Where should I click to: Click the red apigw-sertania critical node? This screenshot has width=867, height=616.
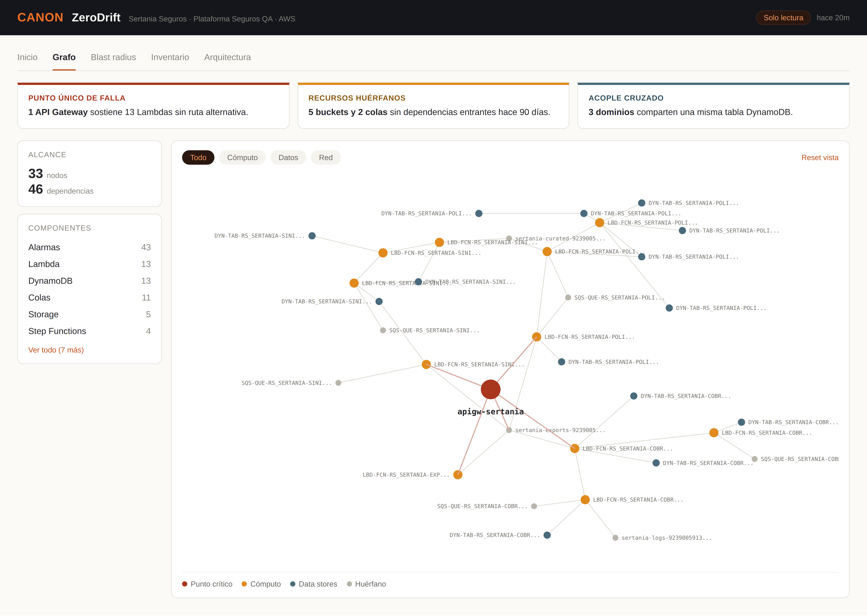click(x=490, y=389)
